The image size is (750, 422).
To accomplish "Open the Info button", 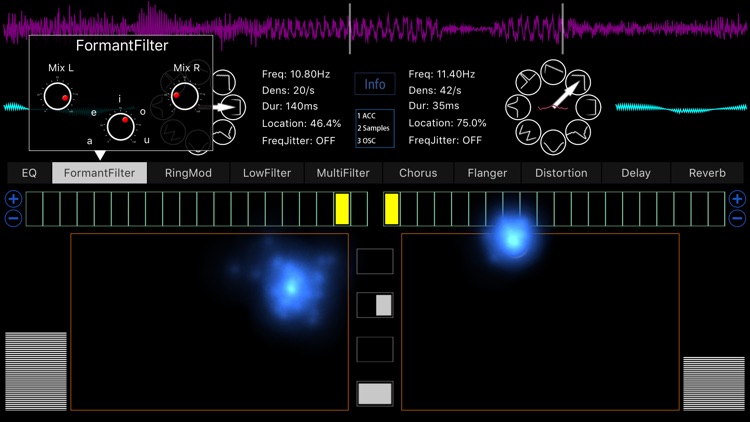I will point(375,84).
